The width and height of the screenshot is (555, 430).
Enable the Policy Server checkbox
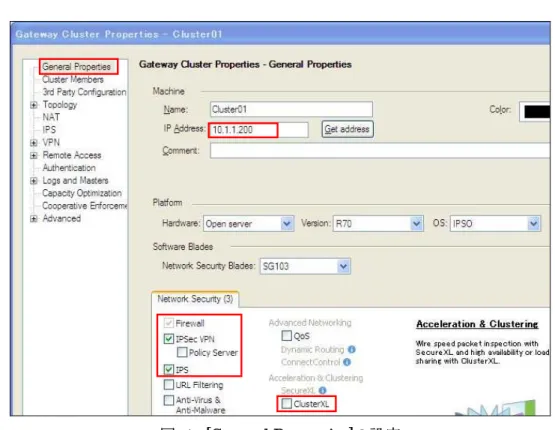(x=182, y=352)
